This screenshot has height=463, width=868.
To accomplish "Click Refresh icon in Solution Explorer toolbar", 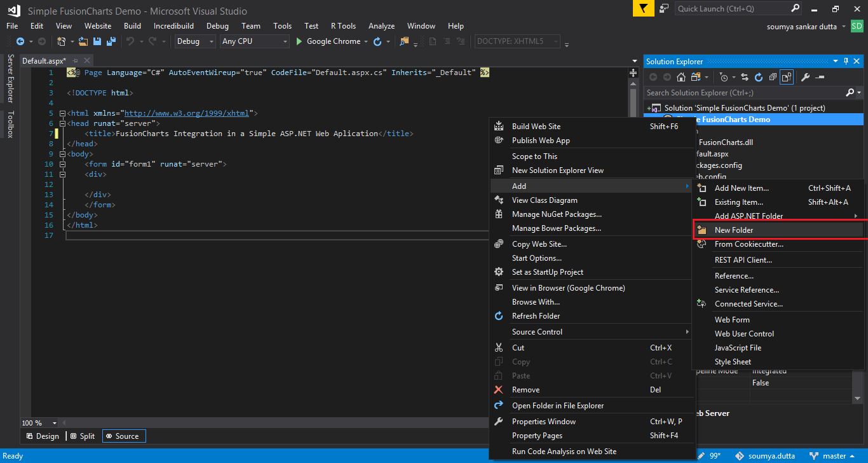I will [x=758, y=77].
